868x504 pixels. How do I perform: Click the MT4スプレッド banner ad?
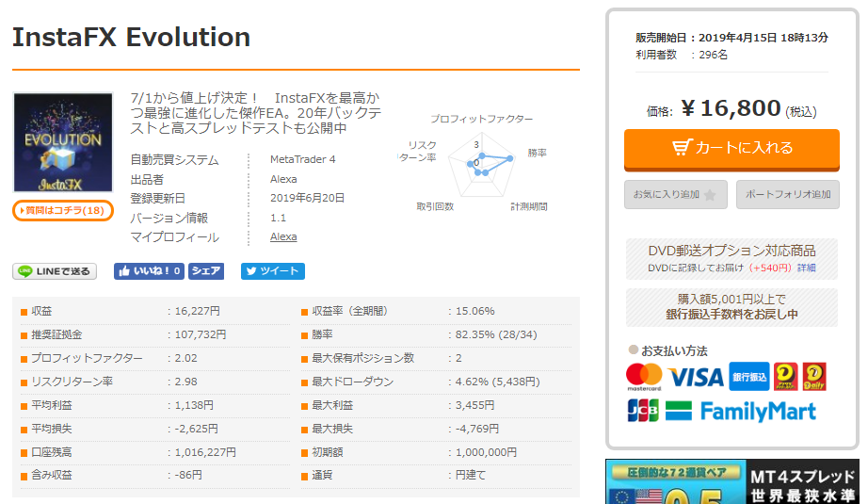(x=731, y=481)
